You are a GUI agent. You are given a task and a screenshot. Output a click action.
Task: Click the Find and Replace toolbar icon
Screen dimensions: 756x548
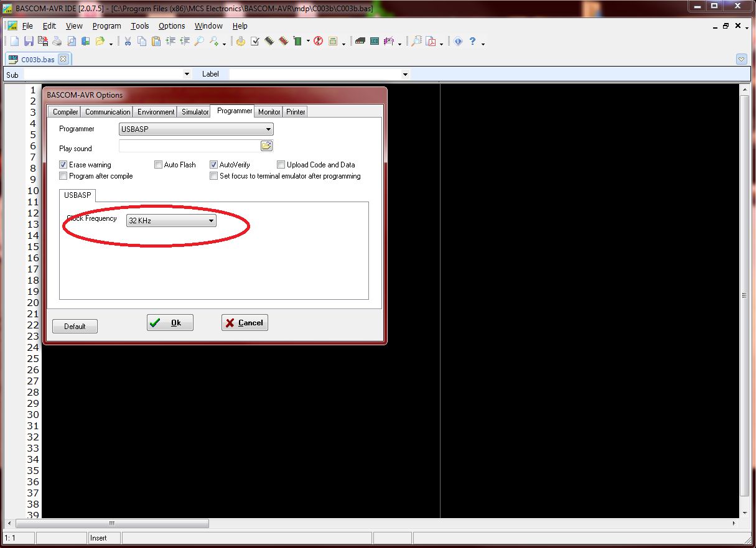(x=213, y=41)
